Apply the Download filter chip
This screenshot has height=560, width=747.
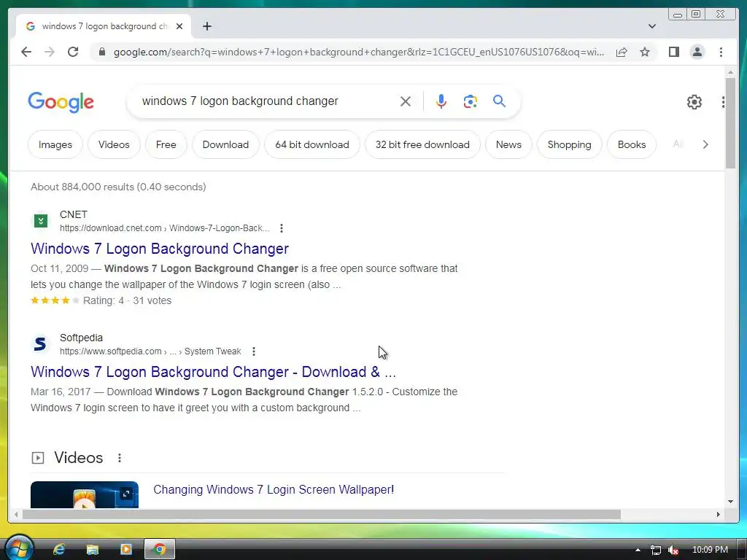coord(225,144)
